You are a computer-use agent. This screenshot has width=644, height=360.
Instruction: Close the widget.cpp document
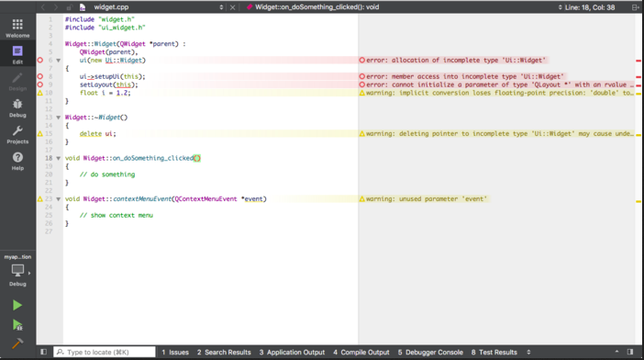(x=232, y=7)
